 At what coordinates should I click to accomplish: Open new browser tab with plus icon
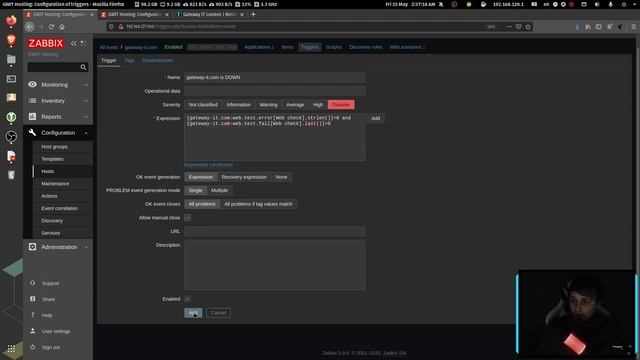point(253,14)
